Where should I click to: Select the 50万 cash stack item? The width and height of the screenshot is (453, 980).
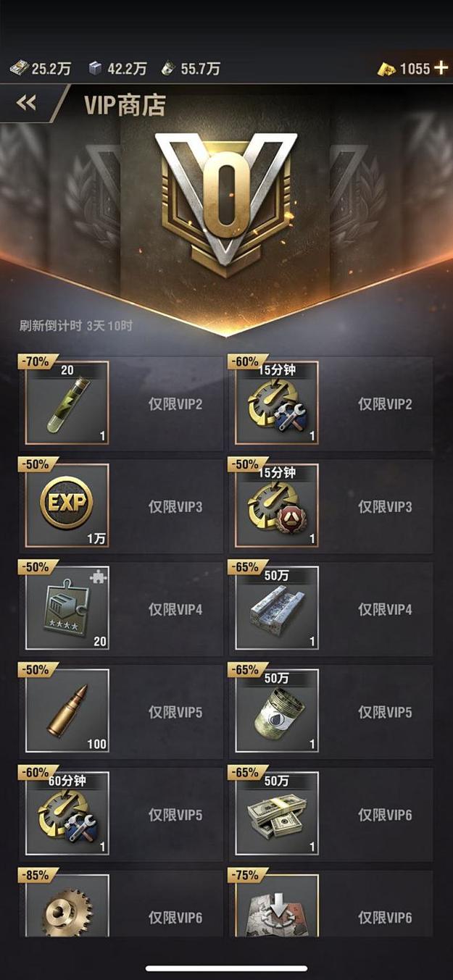[277, 814]
